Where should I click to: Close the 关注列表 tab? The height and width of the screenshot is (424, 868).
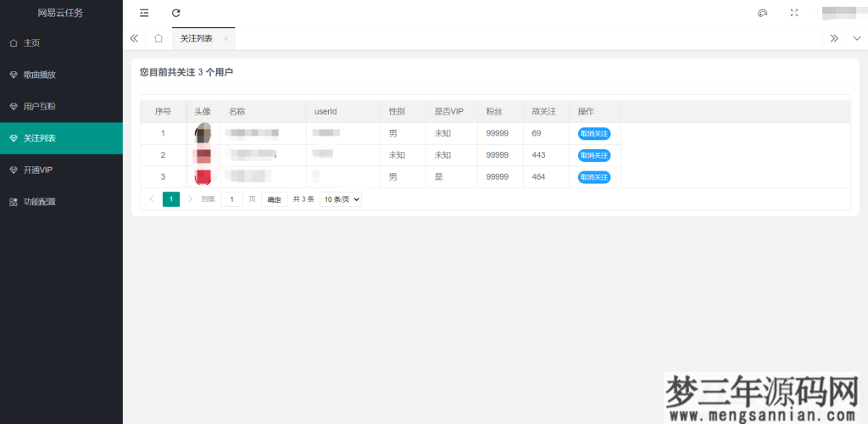[x=225, y=38]
